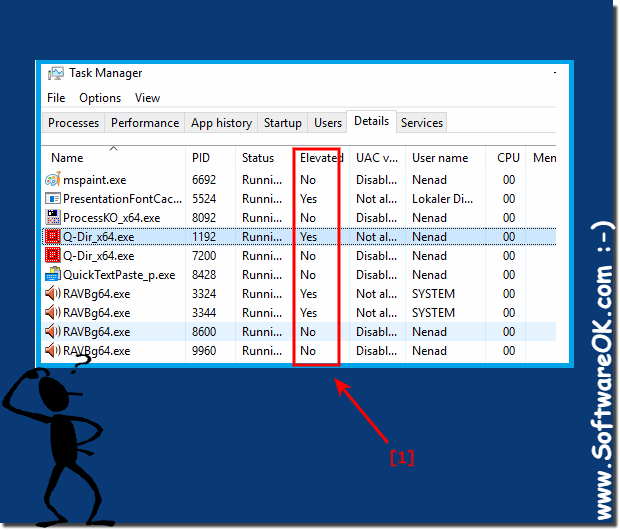Click the PresentationFontCache process icon
Viewport: 620px width, 530px height.
(53, 199)
